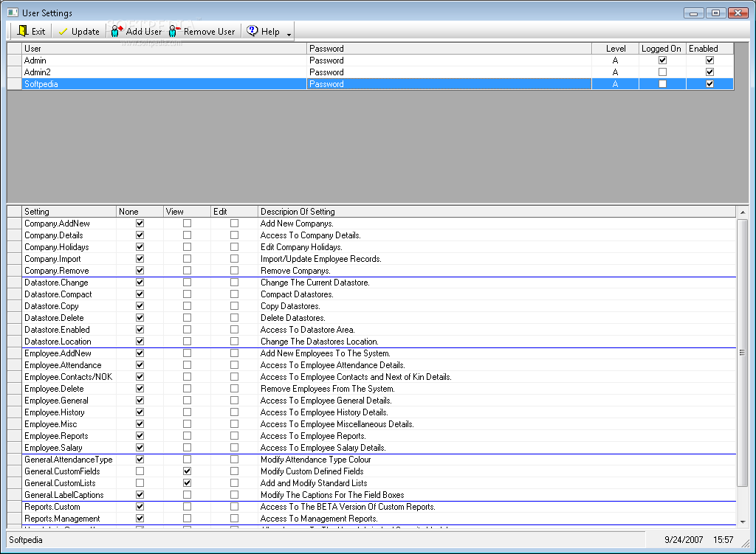The height and width of the screenshot is (554, 756).
Task: Uncheck None for Employee.History
Action: 140,412
